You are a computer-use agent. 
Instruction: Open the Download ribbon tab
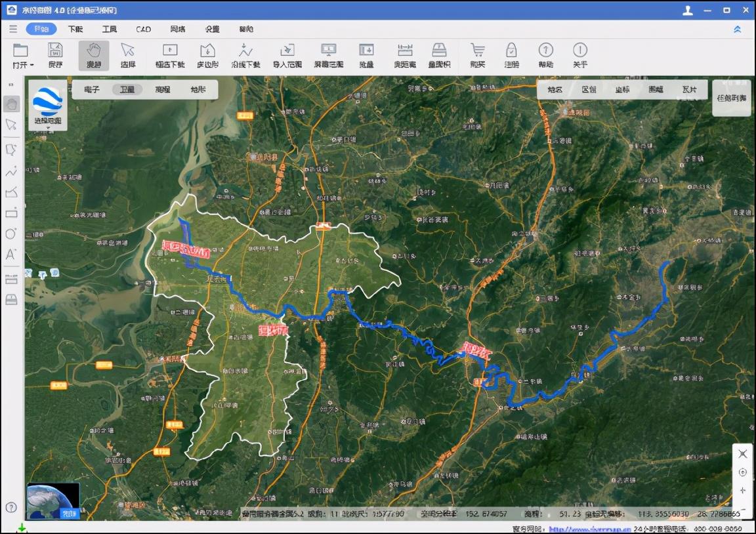tap(75, 29)
